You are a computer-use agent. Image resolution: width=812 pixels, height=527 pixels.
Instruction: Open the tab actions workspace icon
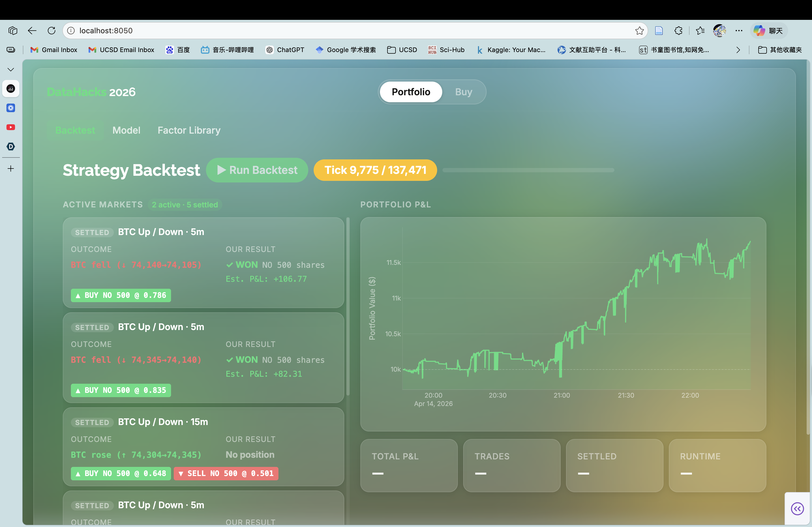(13, 31)
